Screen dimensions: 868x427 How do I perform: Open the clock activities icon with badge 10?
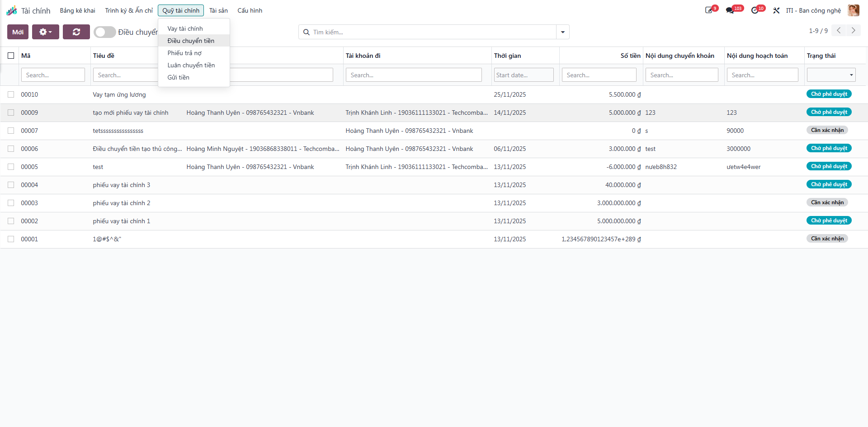(755, 10)
